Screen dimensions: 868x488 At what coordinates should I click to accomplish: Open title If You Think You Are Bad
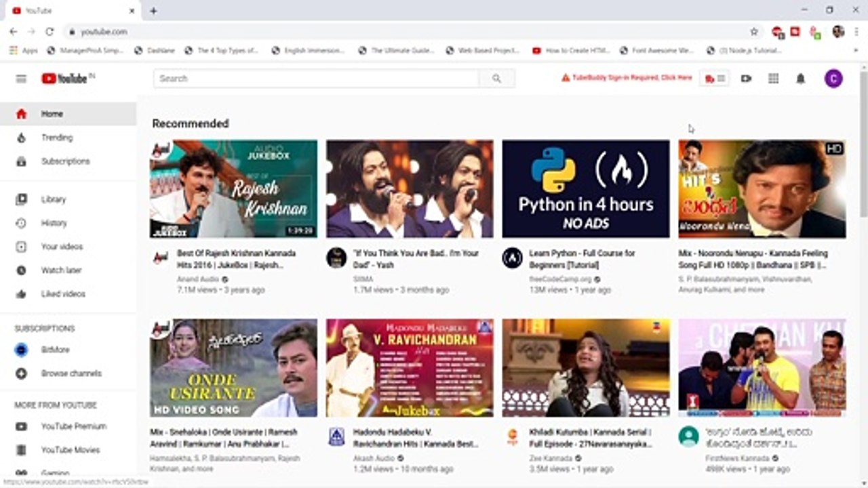pyautogui.click(x=416, y=259)
